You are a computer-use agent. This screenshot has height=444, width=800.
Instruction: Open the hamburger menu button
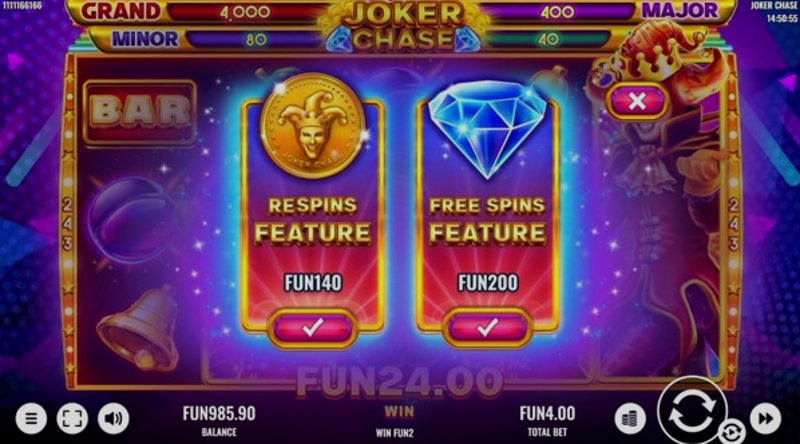(x=31, y=418)
